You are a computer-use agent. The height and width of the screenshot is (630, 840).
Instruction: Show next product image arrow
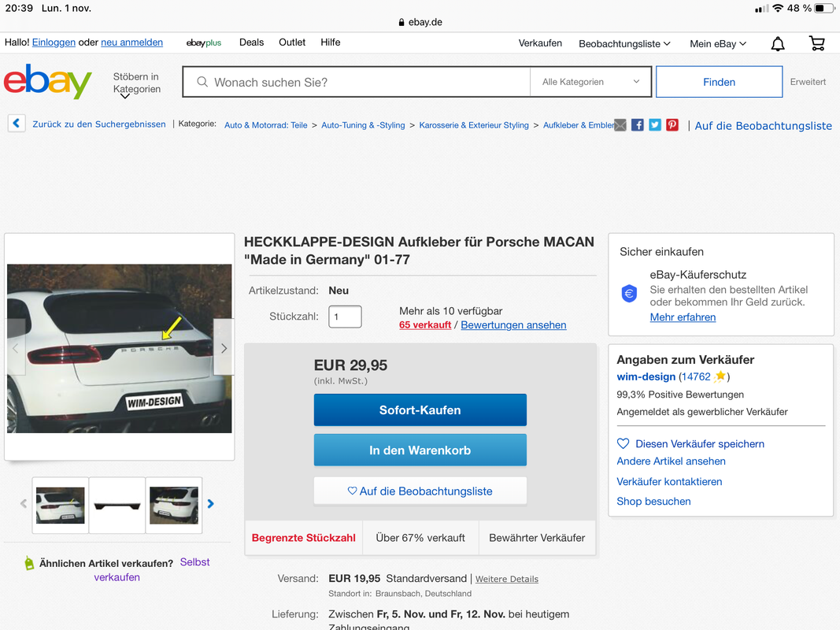tap(224, 348)
